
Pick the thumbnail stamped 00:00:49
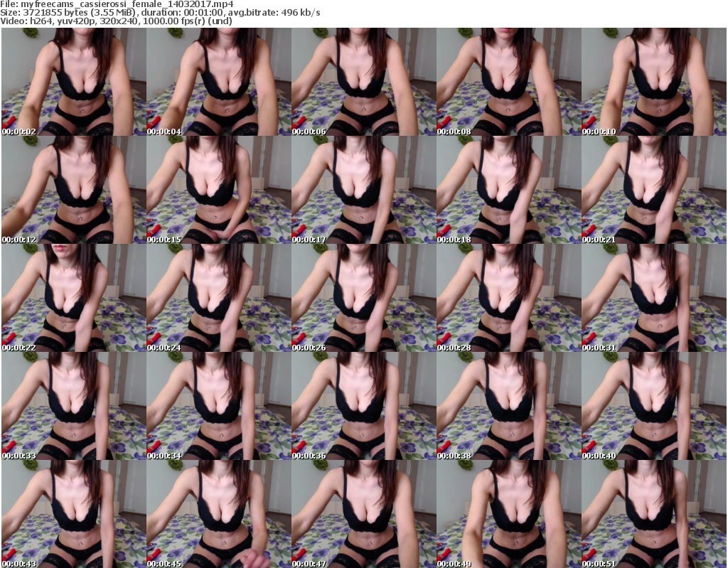click(x=509, y=514)
